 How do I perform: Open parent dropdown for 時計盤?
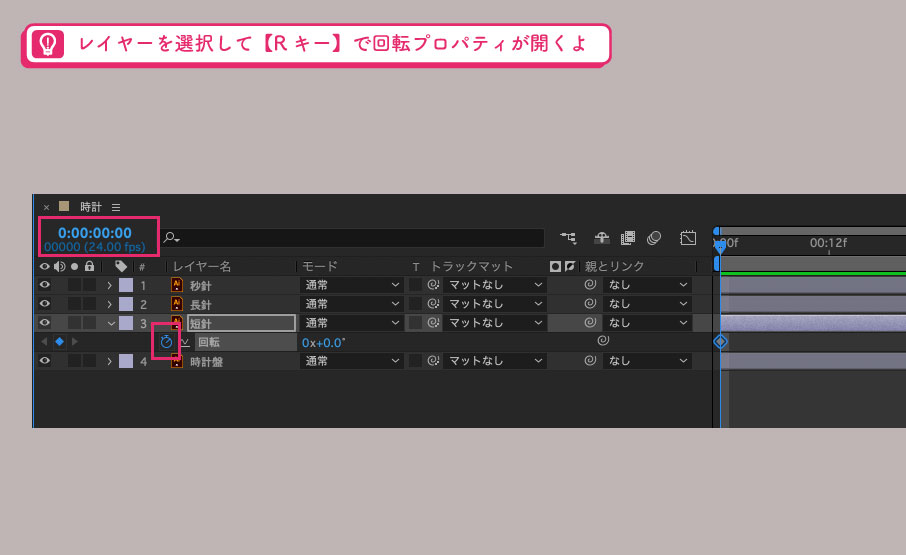[x=647, y=361]
